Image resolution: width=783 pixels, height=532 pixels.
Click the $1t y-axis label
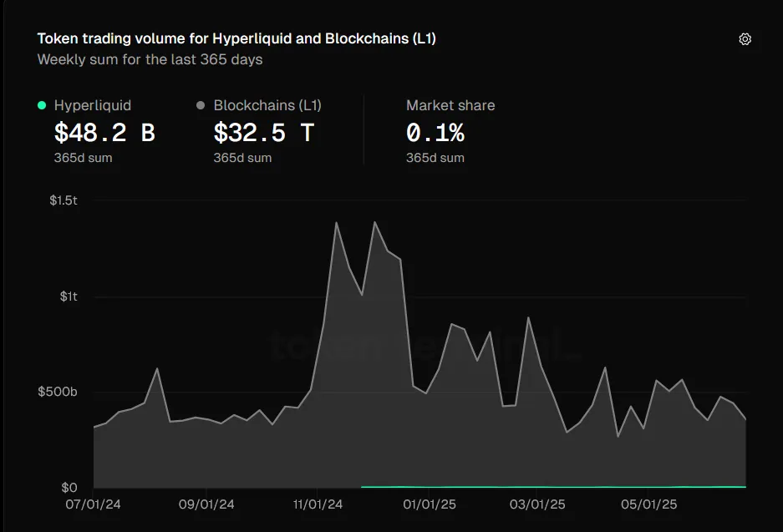coord(69,296)
